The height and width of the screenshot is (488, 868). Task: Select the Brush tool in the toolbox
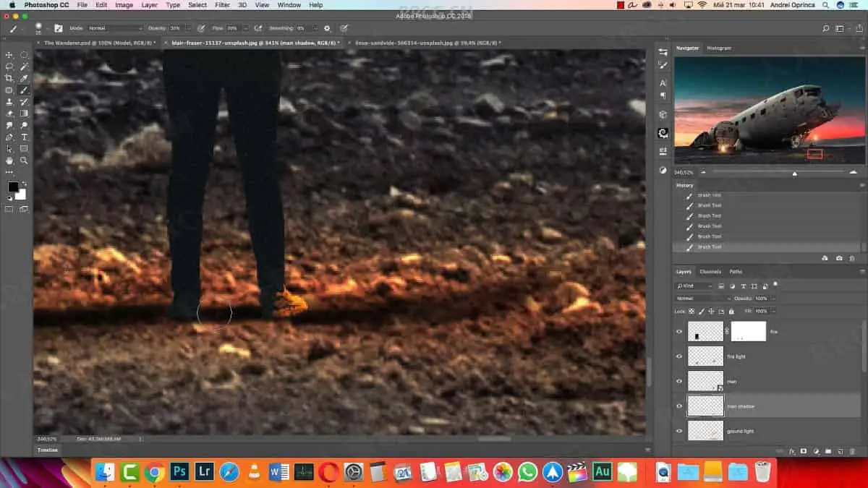tap(24, 90)
